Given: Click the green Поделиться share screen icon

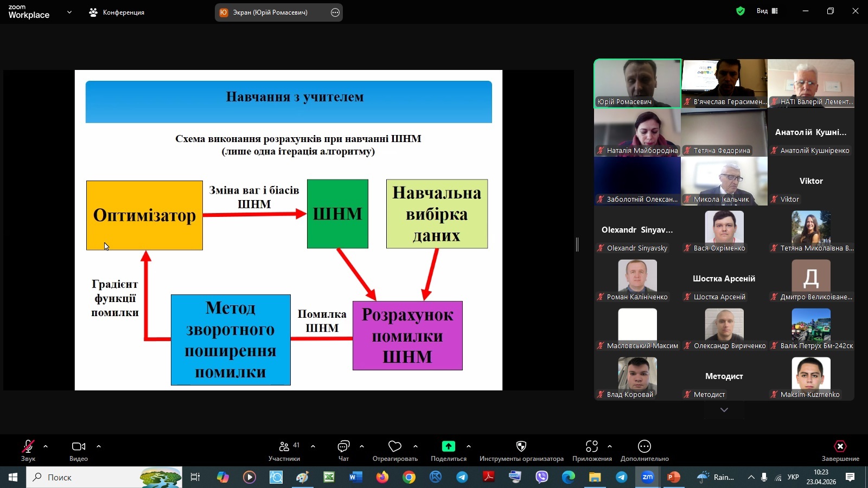Looking at the screenshot, I should click(448, 447).
